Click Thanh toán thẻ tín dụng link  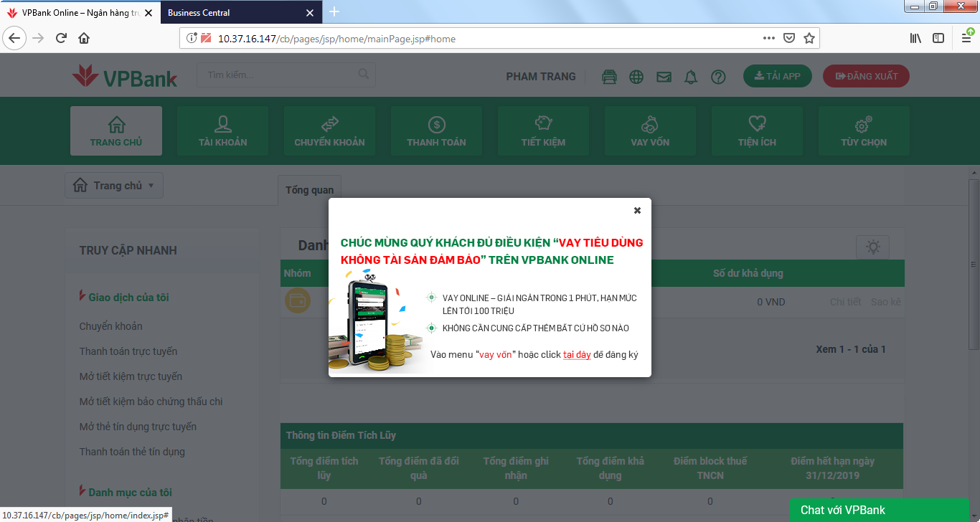point(133,452)
